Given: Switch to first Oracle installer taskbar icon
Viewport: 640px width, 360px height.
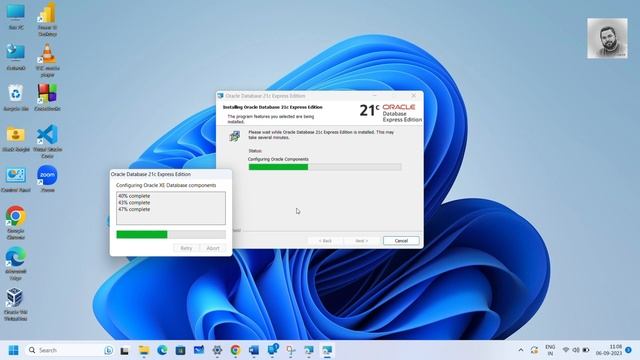Looking at the screenshot, I should [x=309, y=350].
